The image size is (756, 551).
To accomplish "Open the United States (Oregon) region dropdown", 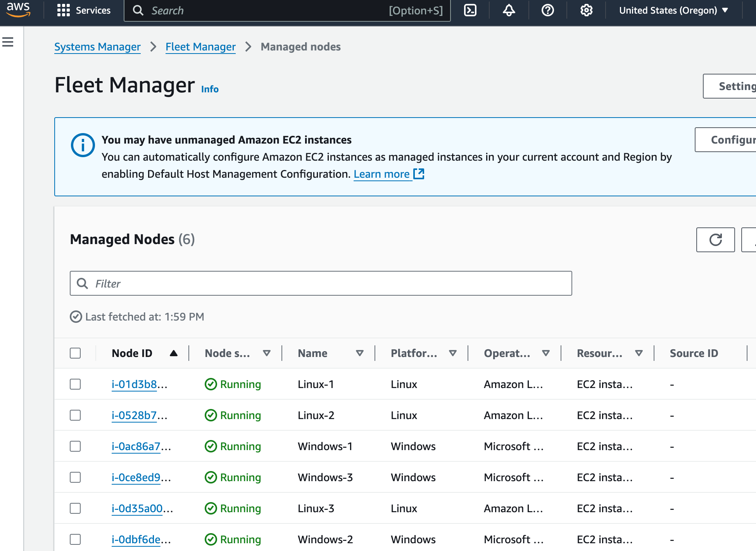I will coord(673,10).
